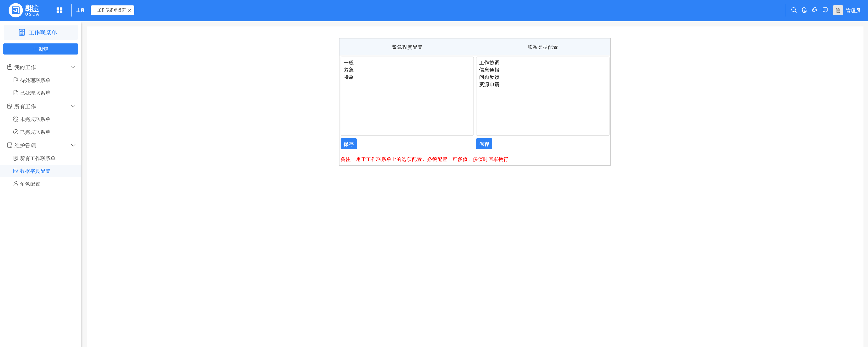868x347 pixels.
Task: Click the search magnifier icon in header
Action: click(x=794, y=10)
